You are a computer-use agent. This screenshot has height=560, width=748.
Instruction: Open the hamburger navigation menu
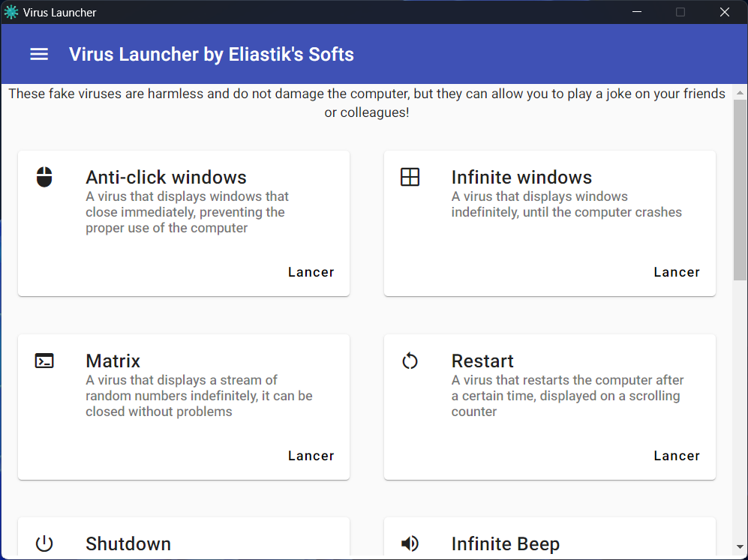pyautogui.click(x=39, y=54)
